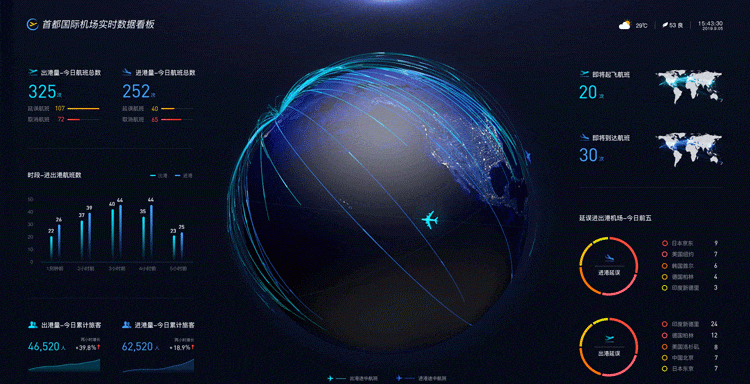Click the departing plane icon beside 出港量-今日航班总数

coord(33,73)
